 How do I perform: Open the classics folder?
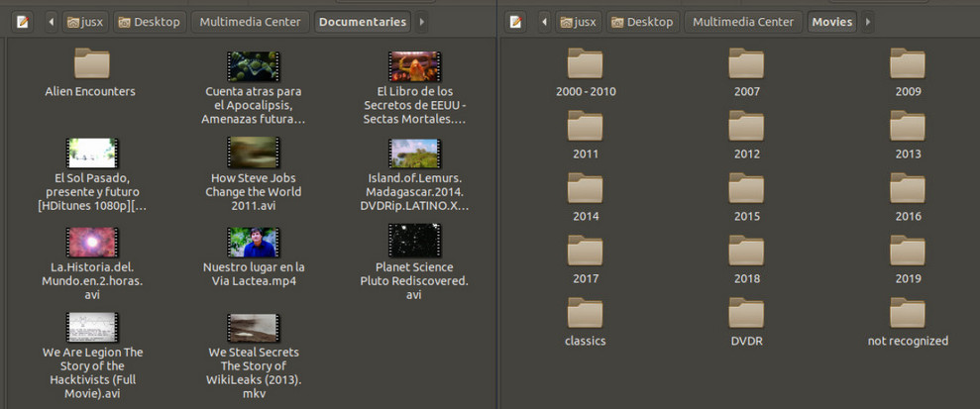click(x=585, y=313)
